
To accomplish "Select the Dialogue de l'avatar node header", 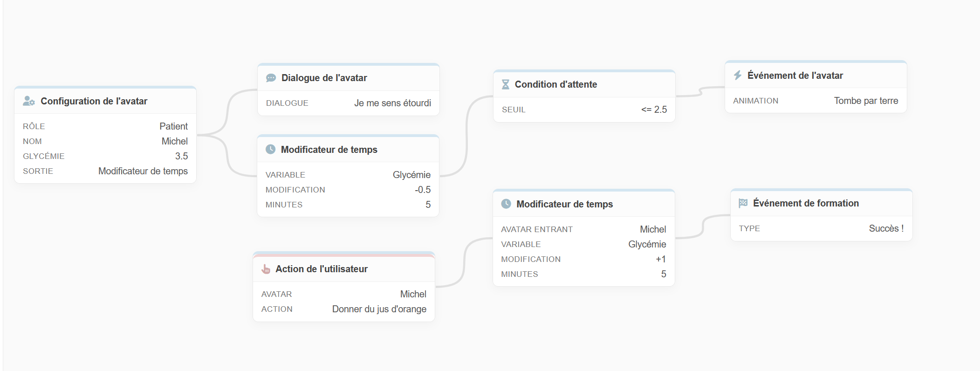I will click(324, 78).
